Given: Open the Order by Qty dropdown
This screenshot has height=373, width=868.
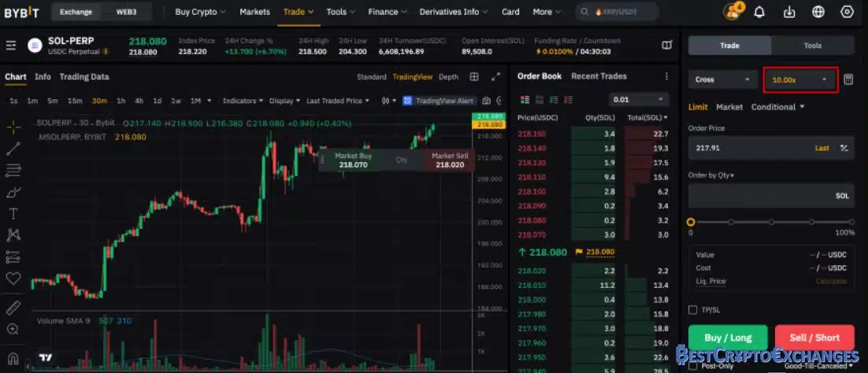Looking at the screenshot, I should (711, 175).
